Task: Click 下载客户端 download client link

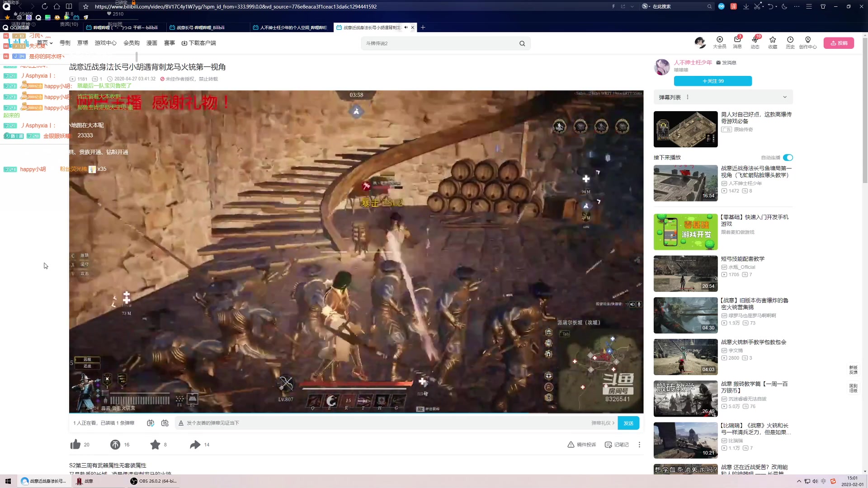Action: click(x=198, y=43)
